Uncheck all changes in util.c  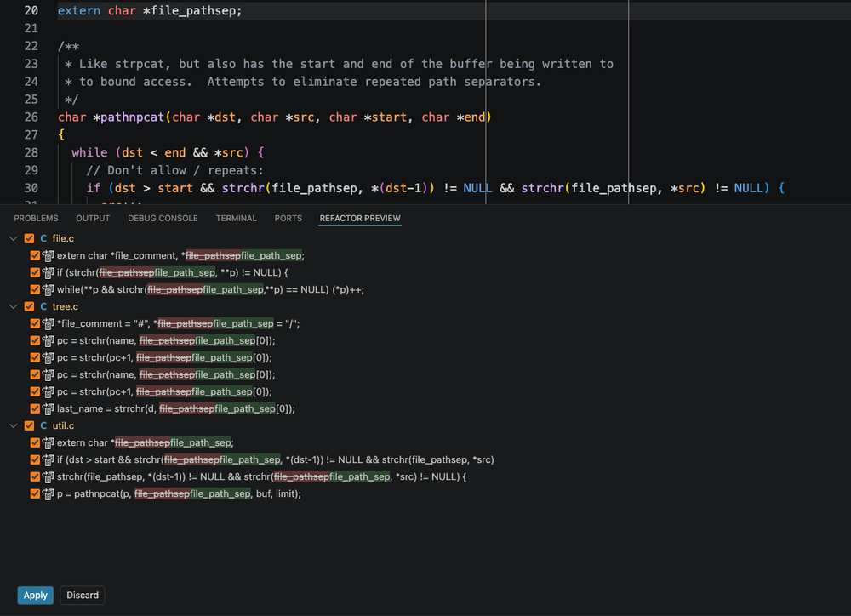(29, 425)
